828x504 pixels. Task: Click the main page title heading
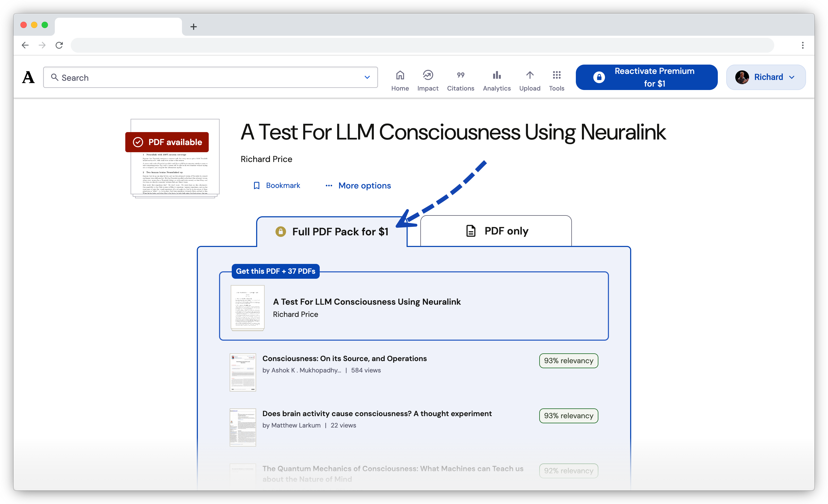(x=453, y=132)
